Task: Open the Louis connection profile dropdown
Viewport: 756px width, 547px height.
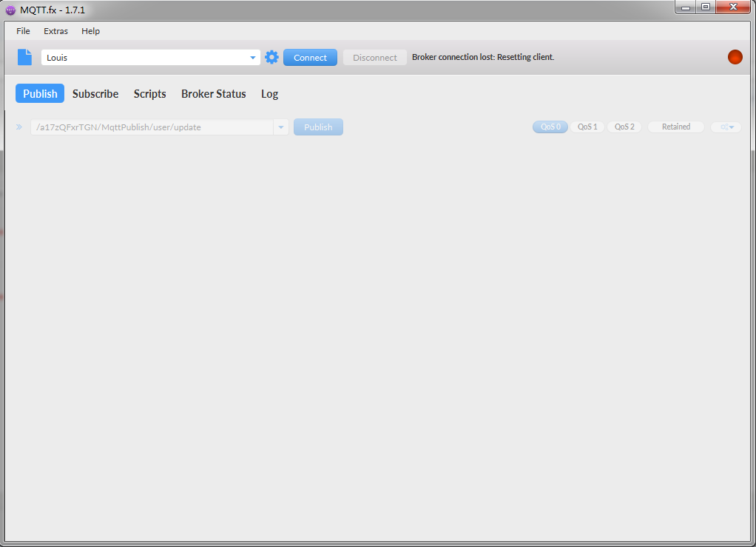Action: 150,58
